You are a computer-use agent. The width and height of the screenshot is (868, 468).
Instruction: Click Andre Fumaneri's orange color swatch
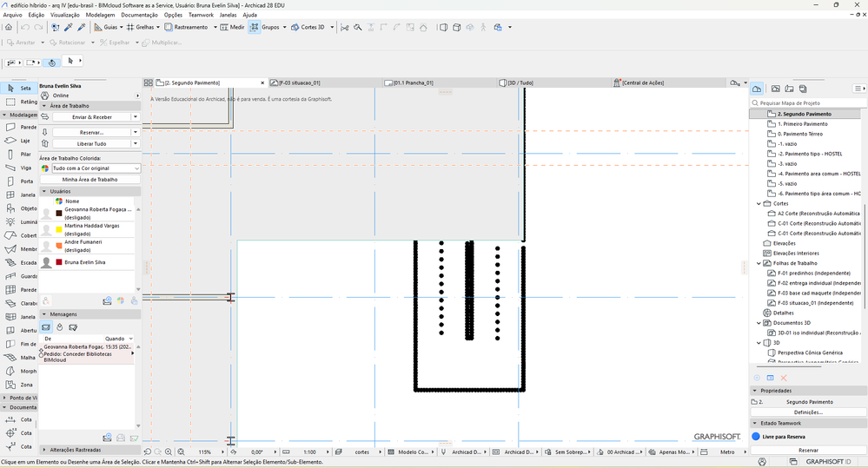point(59,246)
